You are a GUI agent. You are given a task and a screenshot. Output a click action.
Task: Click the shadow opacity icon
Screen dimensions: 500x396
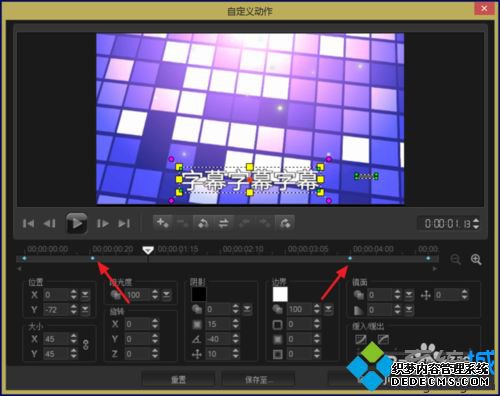(x=197, y=310)
